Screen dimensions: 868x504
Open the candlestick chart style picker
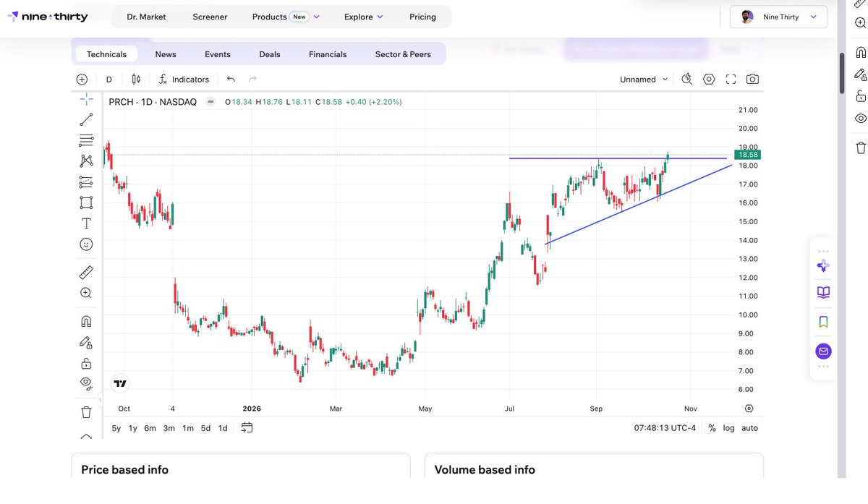pyautogui.click(x=136, y=80)
